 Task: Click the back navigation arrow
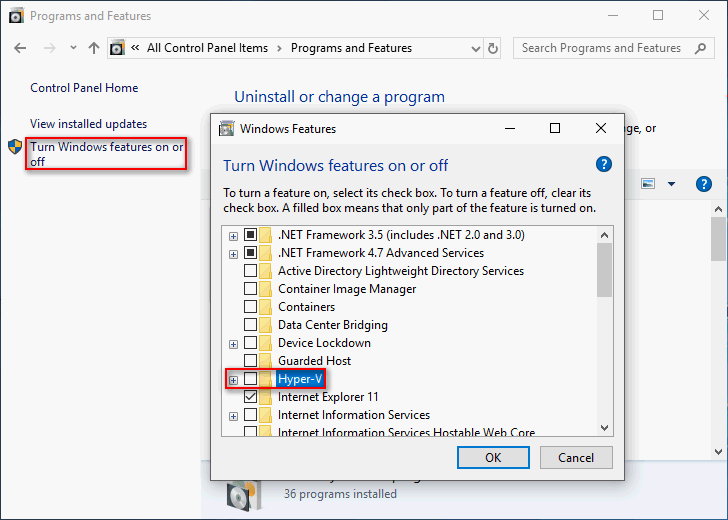point(21,48)
